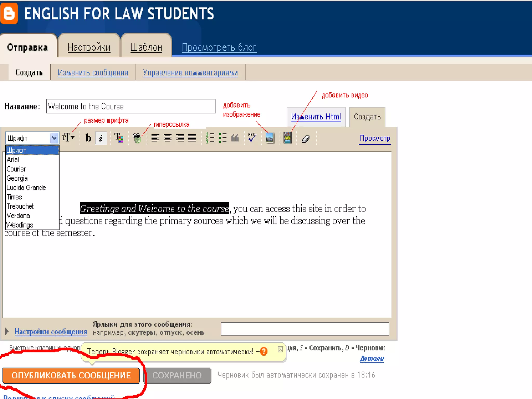Switch to the Настройки tab
The height and width of the screenshot is (399, 532).
89,48
